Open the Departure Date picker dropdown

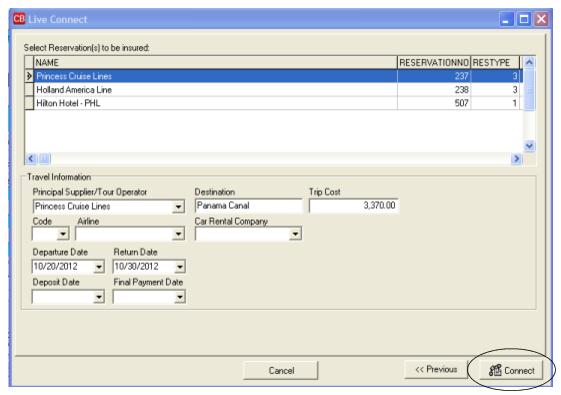coord(98,267)
